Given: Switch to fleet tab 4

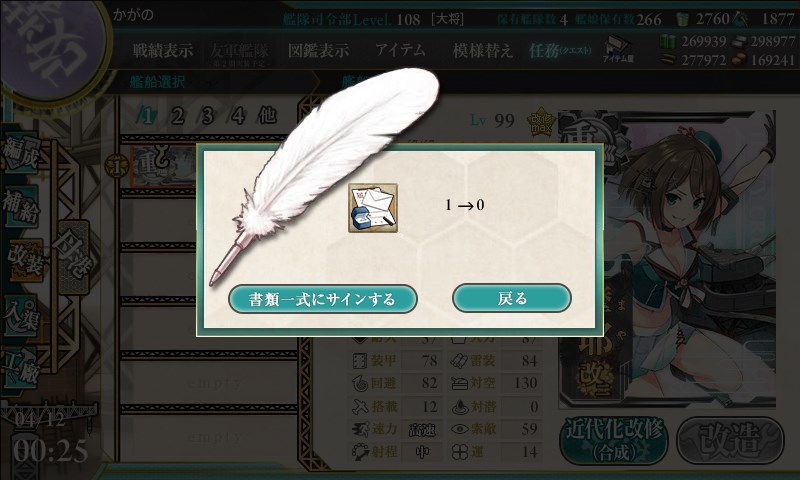Looking at the screenshot, I should click(237, 116).
